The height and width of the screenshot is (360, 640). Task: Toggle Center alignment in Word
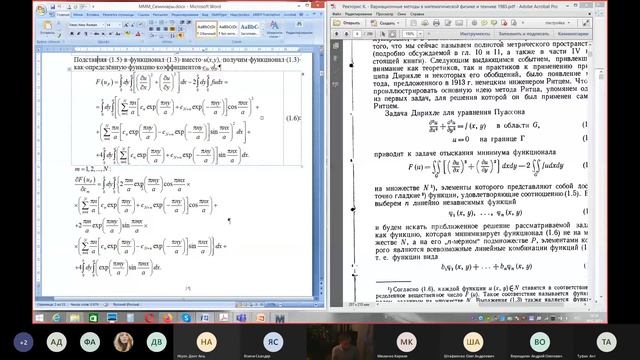pyautogui.click(x=158, y=29)
